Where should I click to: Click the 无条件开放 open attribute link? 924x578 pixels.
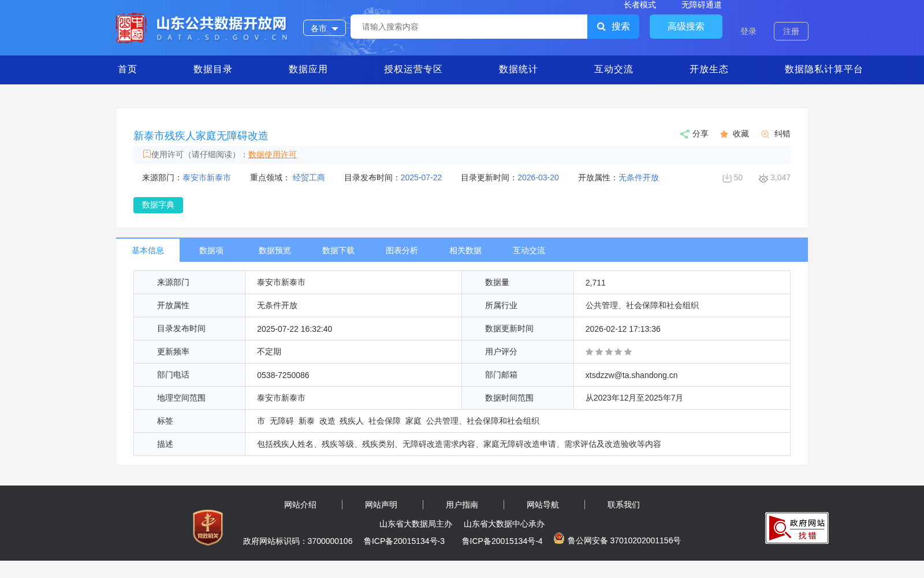pos(639,177)
